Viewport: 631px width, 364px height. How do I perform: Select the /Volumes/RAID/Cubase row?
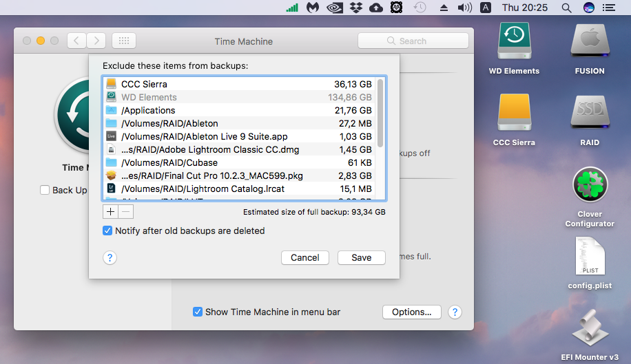click(240, 162)
